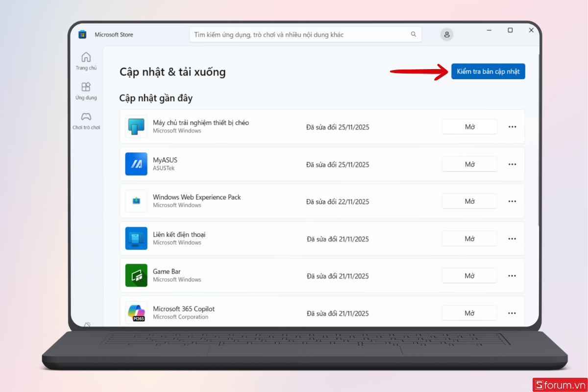Image resolution: width=588 pixels, height=392 pixels.
Task: Open the user account profile icon
Action: click(446, 34)
